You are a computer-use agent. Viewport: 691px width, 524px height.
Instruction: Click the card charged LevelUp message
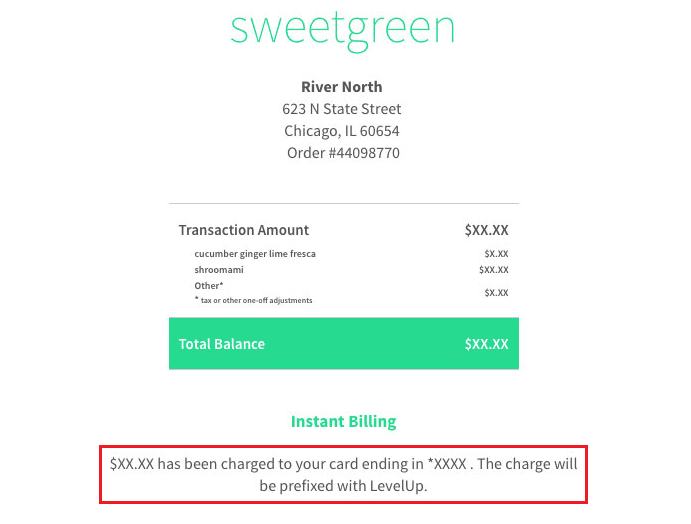[343, 475]
